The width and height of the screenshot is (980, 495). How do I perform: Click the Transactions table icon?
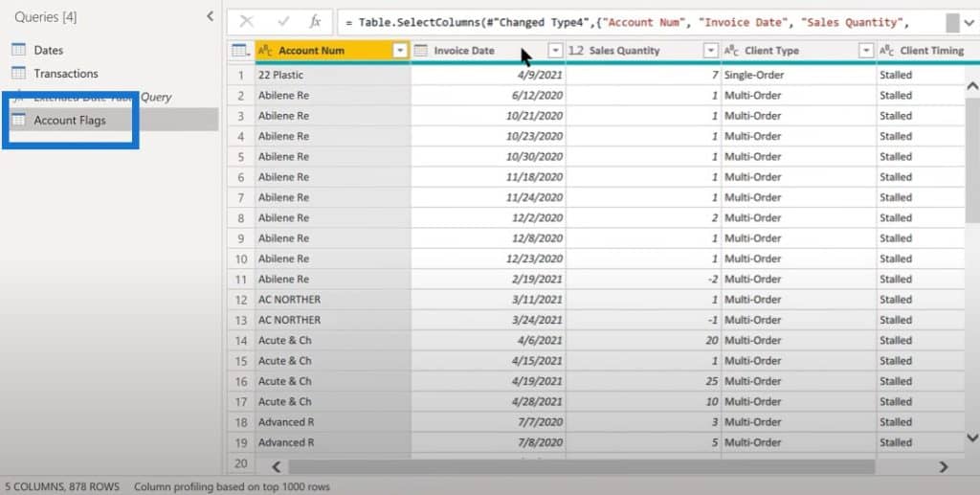(x=19, y=73)
